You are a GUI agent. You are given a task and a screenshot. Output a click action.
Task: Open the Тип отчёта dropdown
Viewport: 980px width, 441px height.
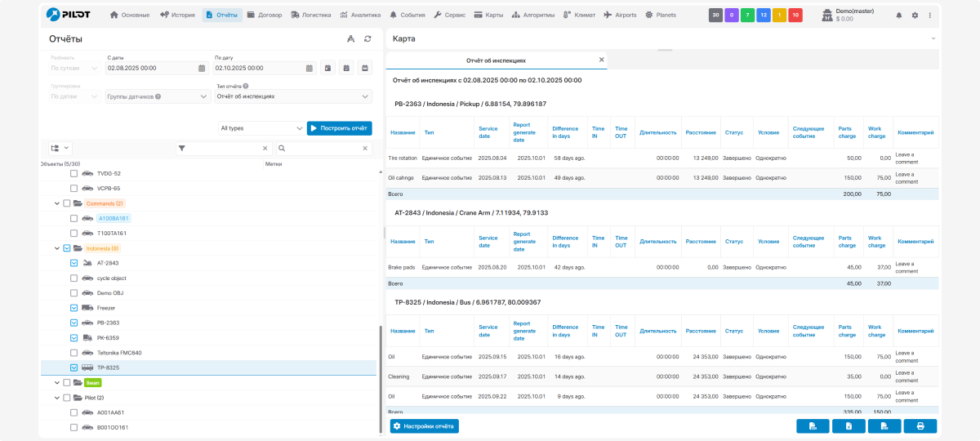pos(292,96)
